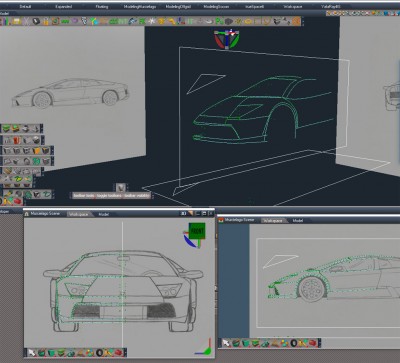The image size is (400, 363).
Task: Click the orange icon at top toolbar's right end
Action: (x=296, y=21)
